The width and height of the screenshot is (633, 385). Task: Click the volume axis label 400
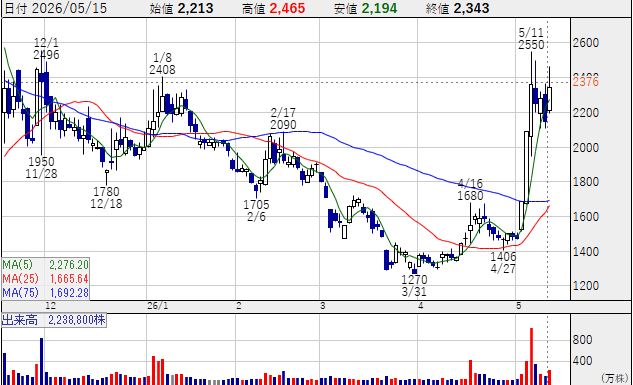[x=582, y=361]
